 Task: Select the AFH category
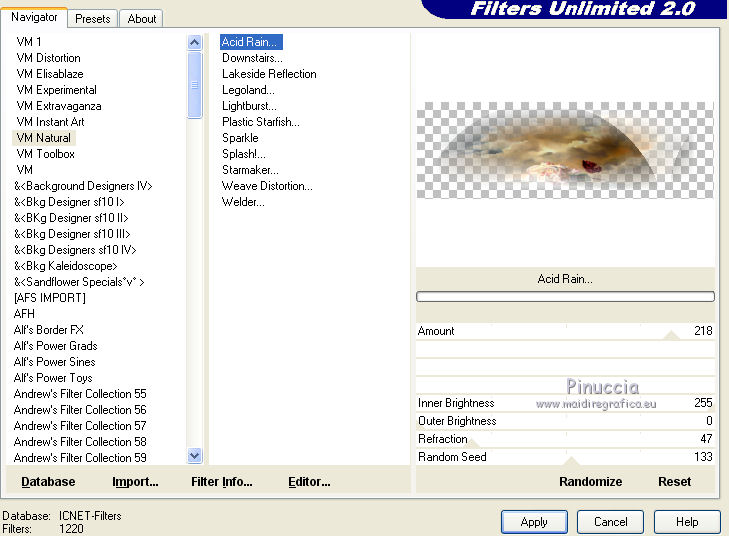click(24, 314)
